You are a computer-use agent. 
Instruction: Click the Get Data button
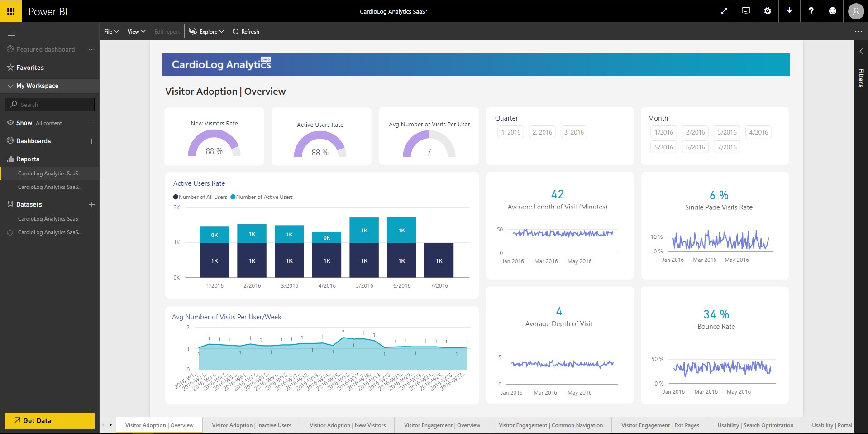pos(50,420)
